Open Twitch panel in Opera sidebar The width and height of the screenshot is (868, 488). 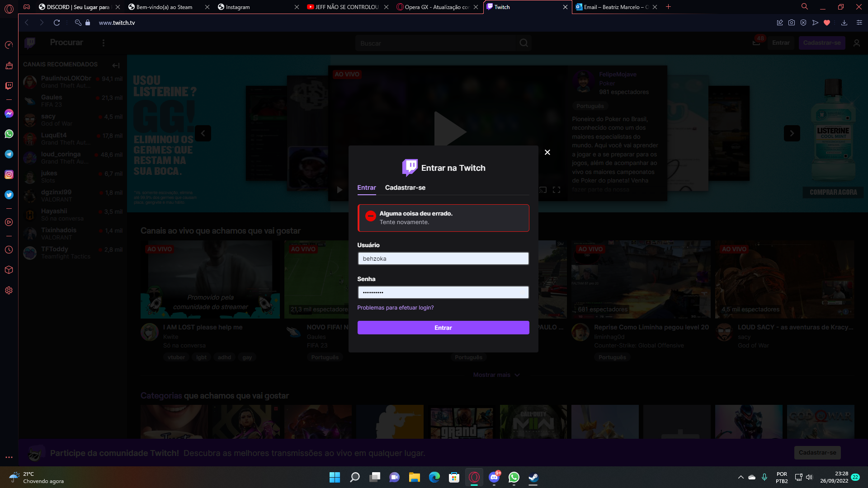click(x=9, y=86)
